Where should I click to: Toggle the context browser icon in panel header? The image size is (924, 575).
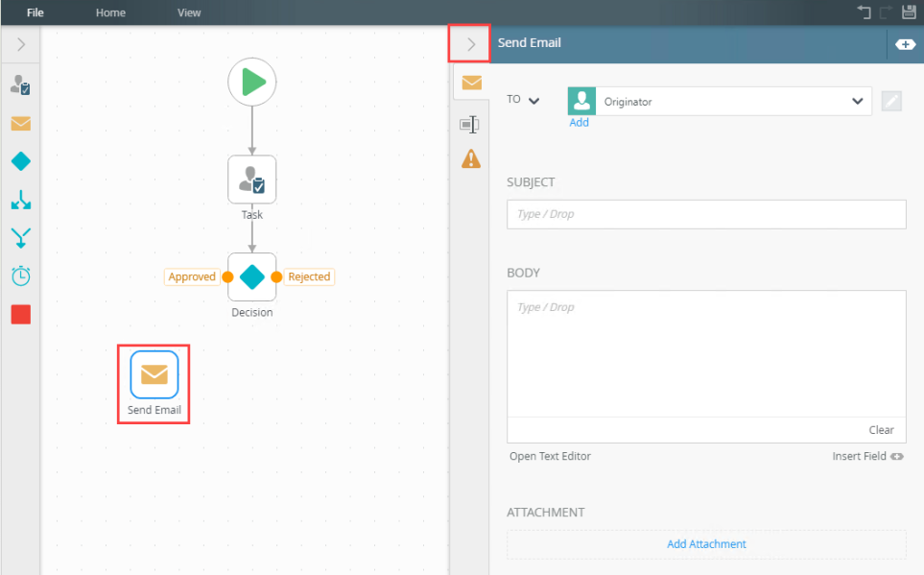click(905, 44)
